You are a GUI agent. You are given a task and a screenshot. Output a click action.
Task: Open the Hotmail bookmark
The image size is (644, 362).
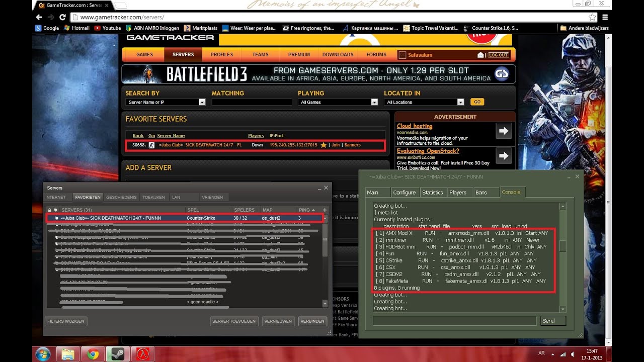(76, 28)
